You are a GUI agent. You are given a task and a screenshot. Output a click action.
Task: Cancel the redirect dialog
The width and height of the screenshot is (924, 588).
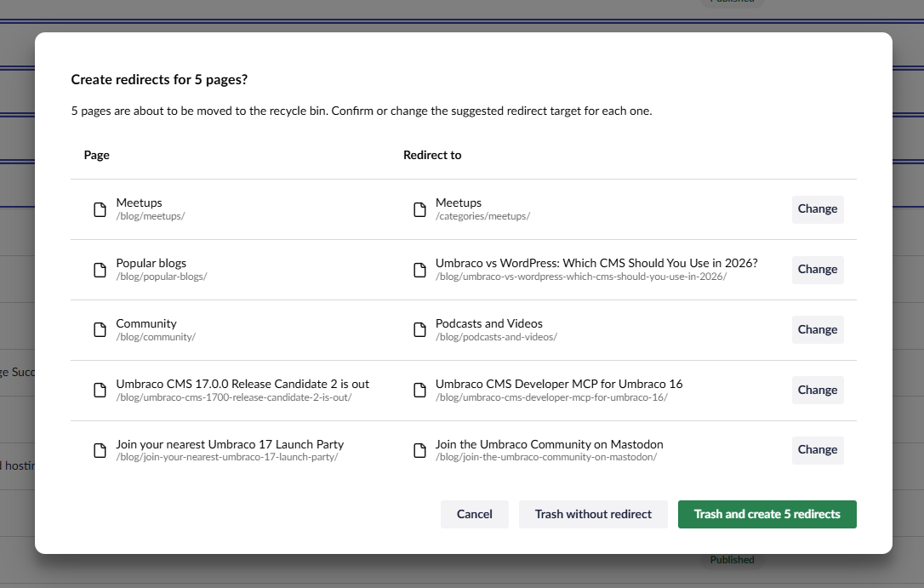[x=475, y=514]
